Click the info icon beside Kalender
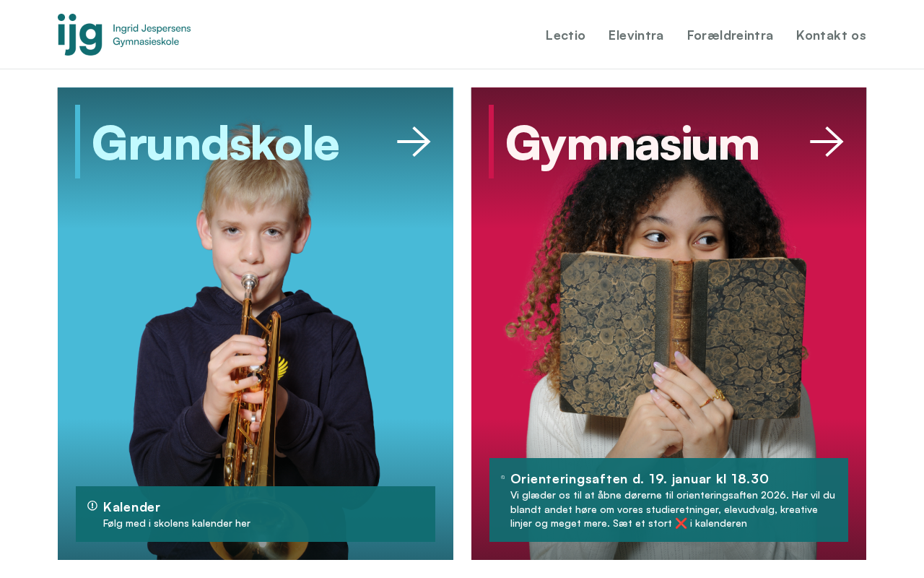This screenshot has width=924, height=578. [92, 506]
